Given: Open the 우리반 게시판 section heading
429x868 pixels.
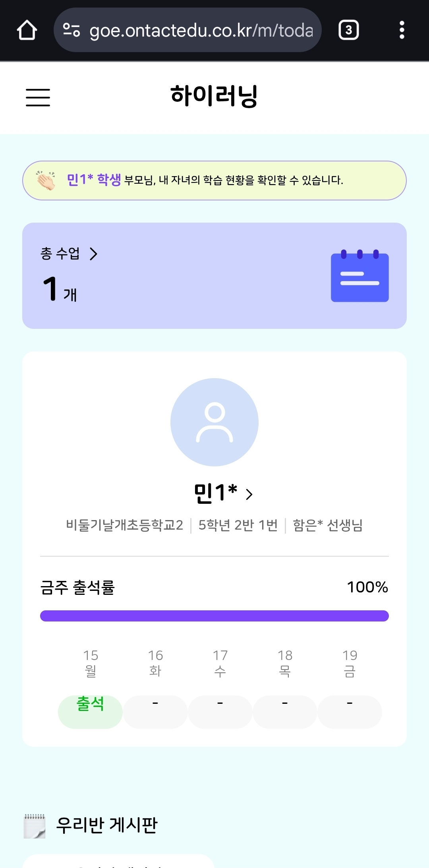Looking at the screenshot, I should click(x=107, y=825).
